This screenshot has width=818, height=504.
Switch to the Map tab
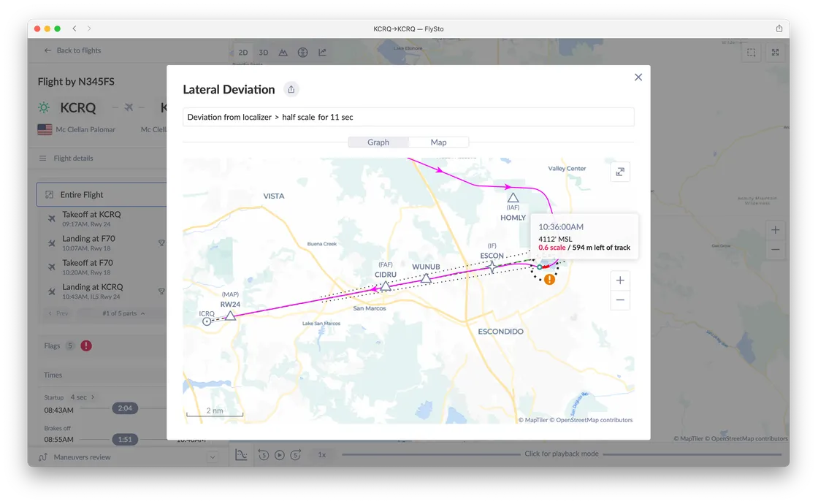(x=438, y=142)
